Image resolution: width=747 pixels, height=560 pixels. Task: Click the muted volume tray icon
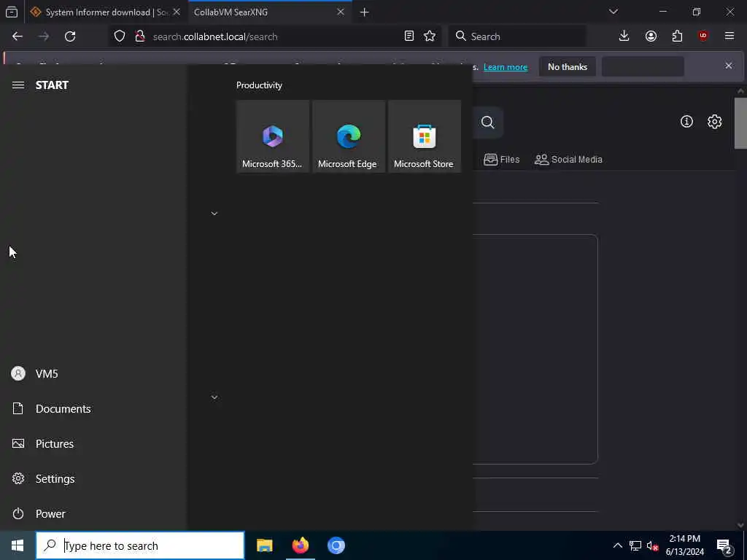[652, 545]
